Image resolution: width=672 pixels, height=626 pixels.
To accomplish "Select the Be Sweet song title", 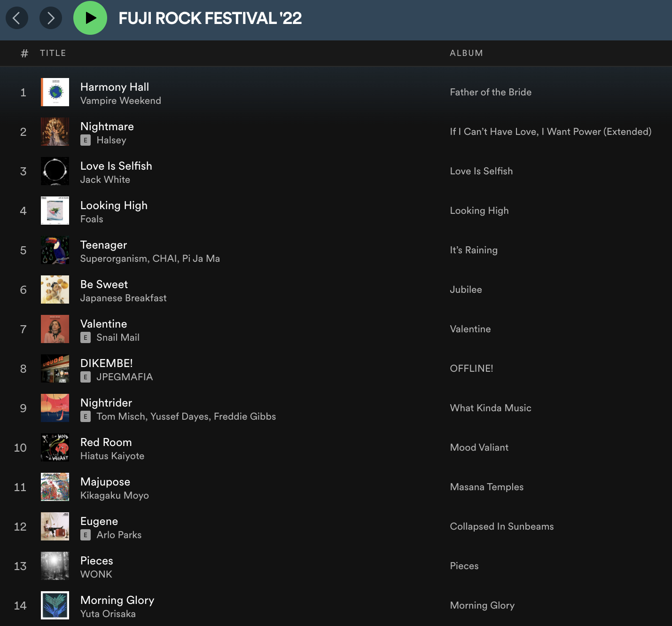I will (104, 284).
